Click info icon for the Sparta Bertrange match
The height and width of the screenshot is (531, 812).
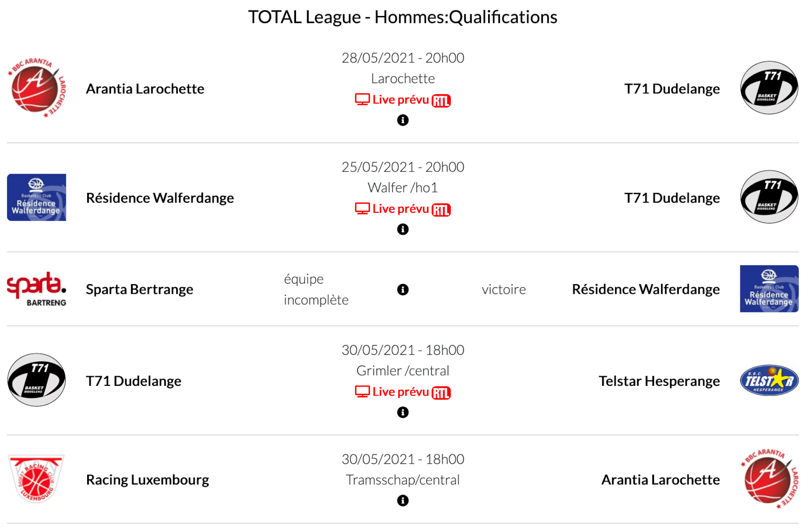[403, 289]
